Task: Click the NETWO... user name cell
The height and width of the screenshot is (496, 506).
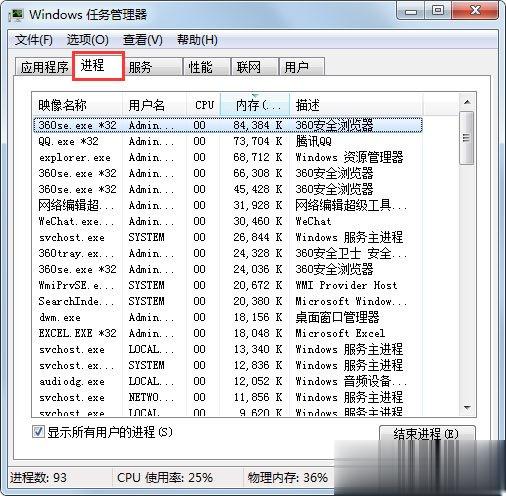Action: (151, 397)
